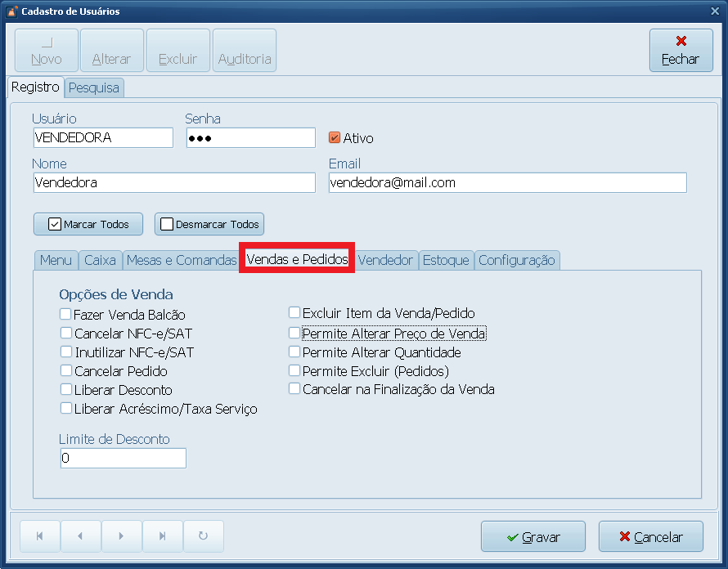728x569 pixels.
Task: Go to previous record arrow
Action: tap(80, 536)
